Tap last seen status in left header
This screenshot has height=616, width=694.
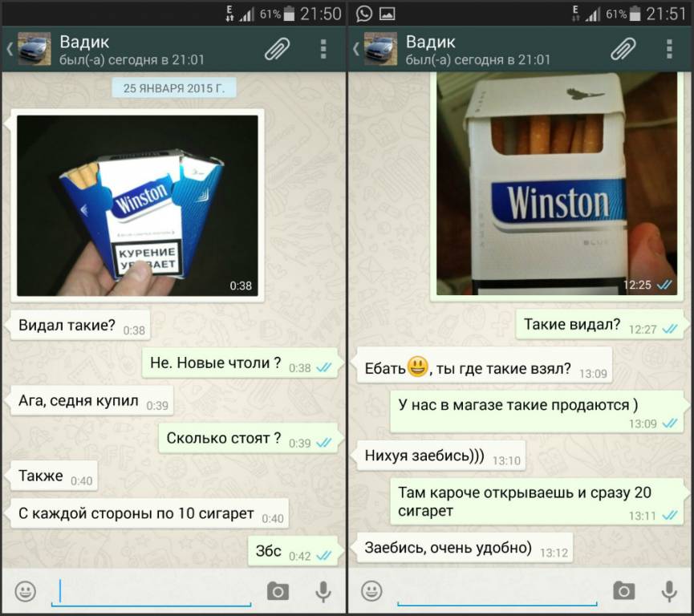click(x=132, y=59)
